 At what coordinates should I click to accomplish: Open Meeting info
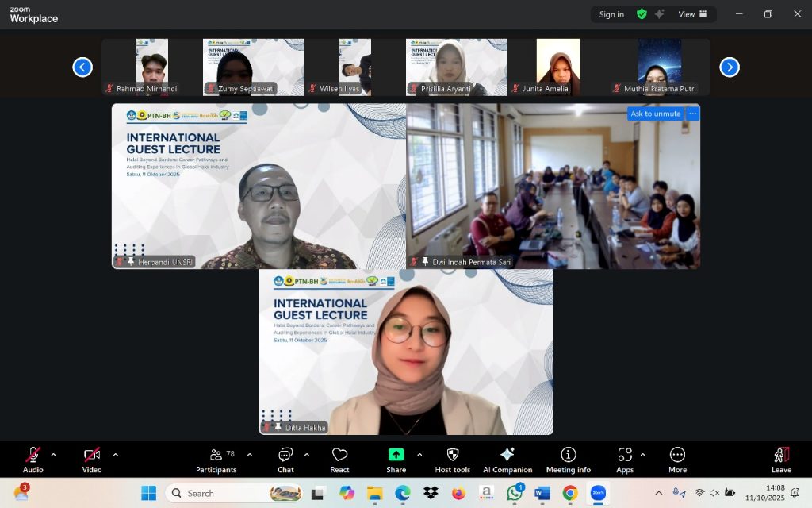pyautogui.click(x=568, y=460)
